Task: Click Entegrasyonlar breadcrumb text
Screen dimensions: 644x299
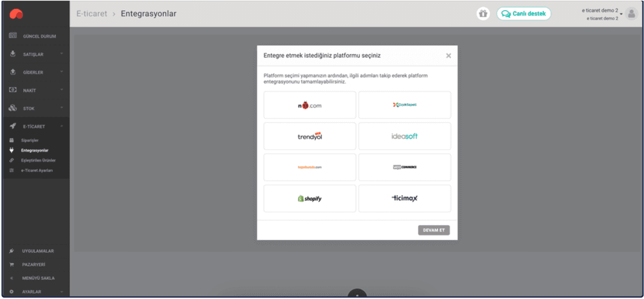Action: tap(148, 14)
